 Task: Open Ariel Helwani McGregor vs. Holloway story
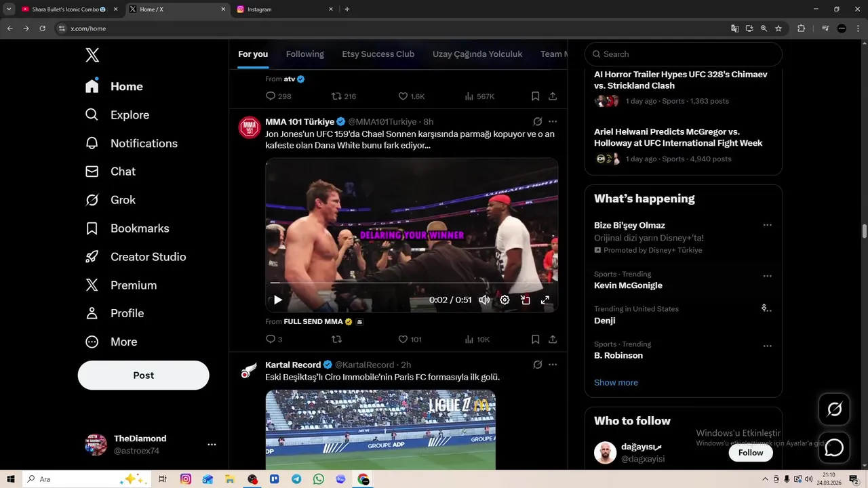coord(684,146)
